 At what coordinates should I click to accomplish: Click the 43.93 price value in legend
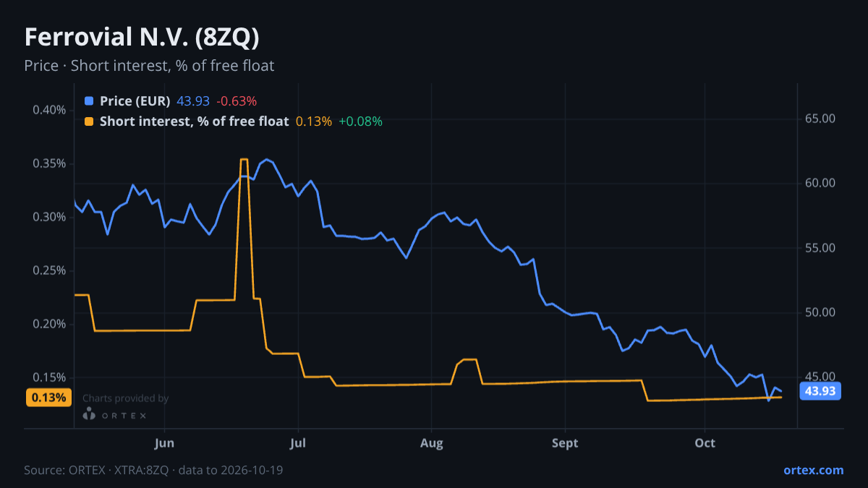coord(193,101)
